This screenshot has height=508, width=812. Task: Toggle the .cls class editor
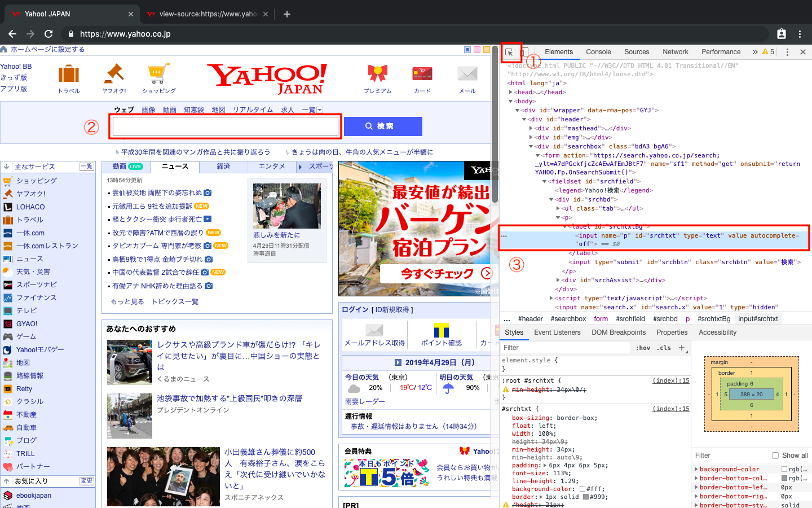(664, 348)
